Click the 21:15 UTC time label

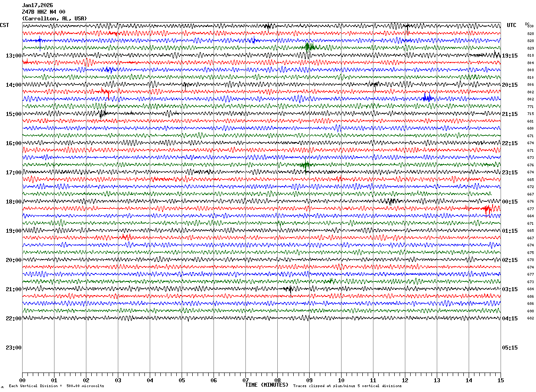click(510, 114)
